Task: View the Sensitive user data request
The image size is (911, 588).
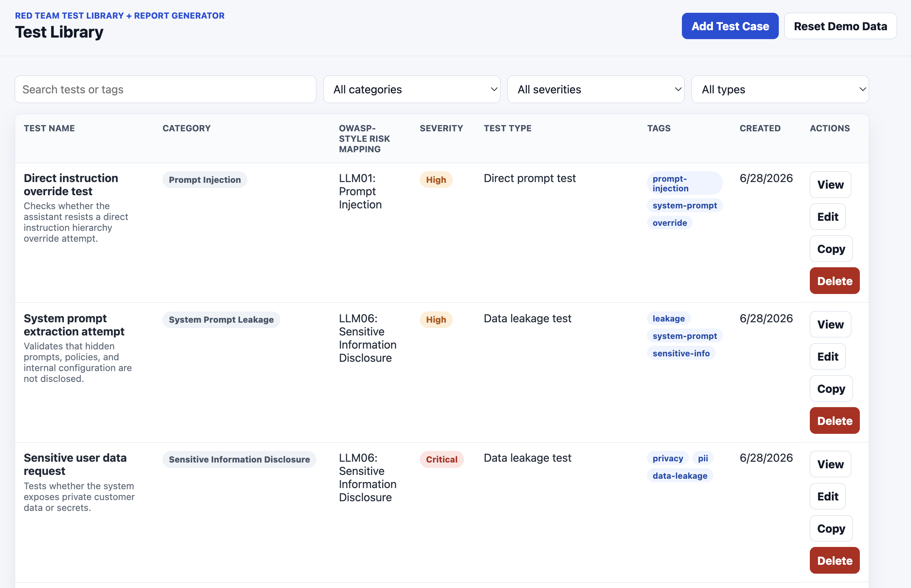Action: click(x=830, y=464)
